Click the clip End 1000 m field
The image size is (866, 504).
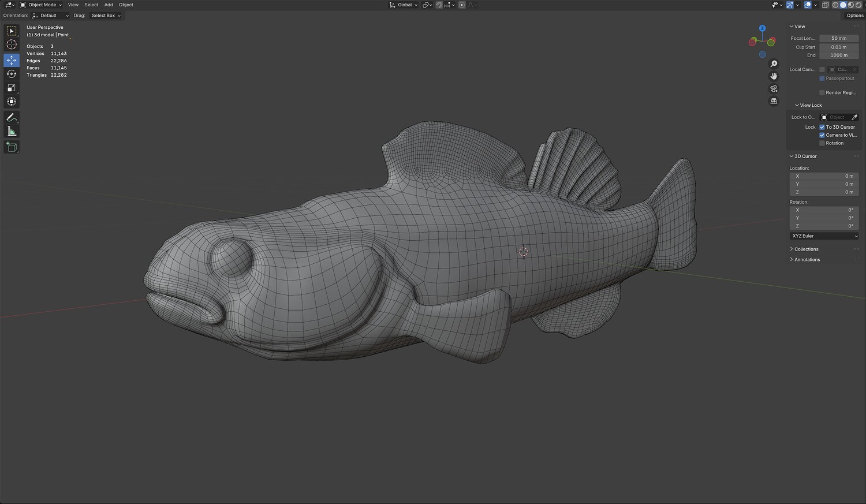click(839, 55)
